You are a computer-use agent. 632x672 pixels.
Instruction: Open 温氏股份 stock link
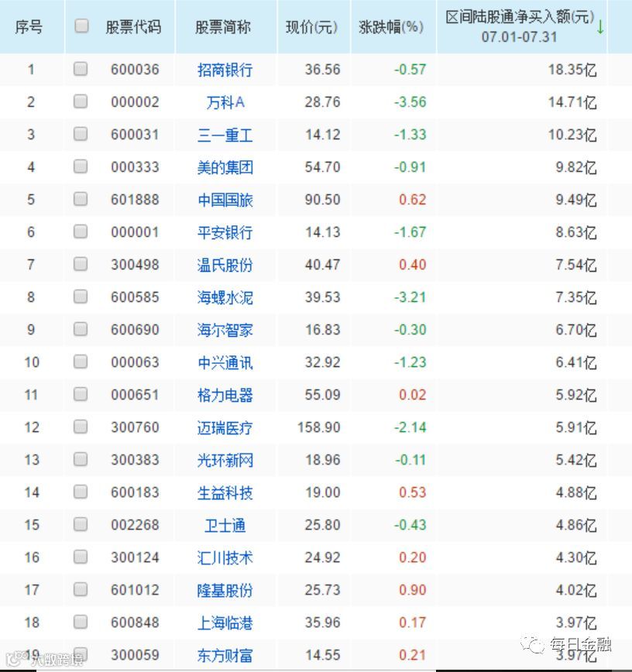[225, 265]
